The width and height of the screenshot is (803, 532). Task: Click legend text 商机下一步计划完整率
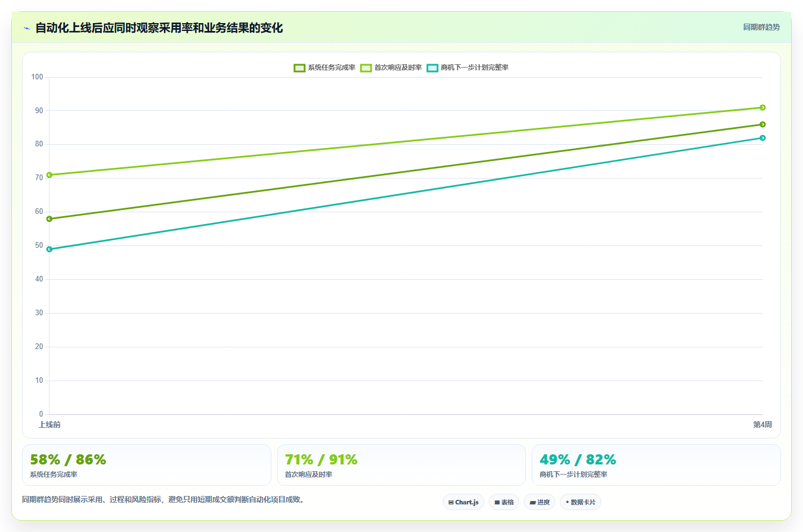click(475, 68)
